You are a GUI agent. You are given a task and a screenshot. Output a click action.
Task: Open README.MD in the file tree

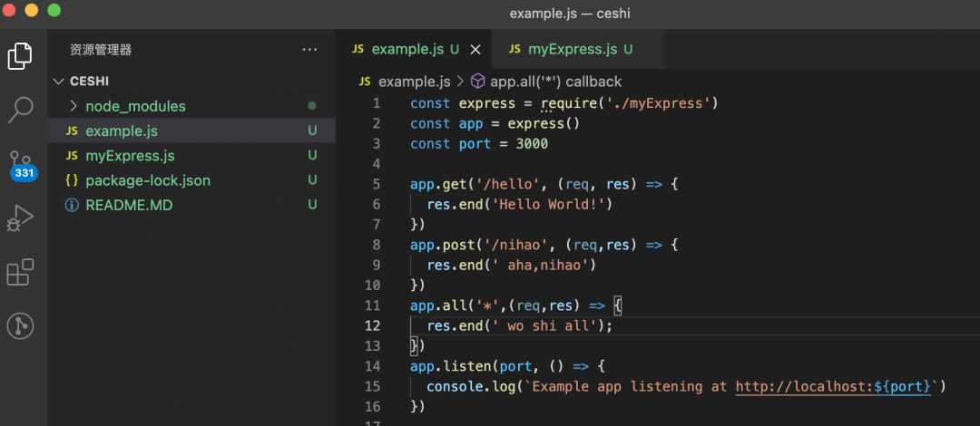tap(191, 205)
